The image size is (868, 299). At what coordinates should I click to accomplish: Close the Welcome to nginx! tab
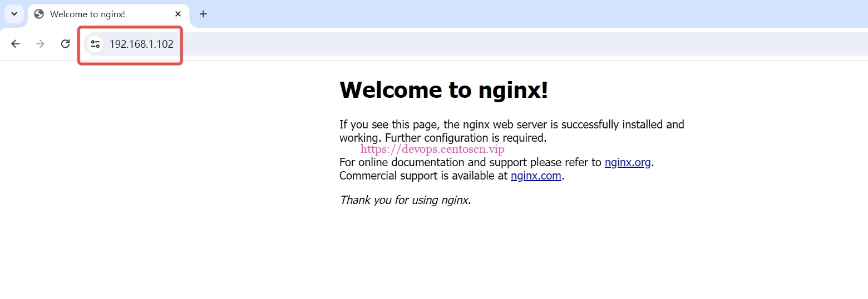pos(178,14)
